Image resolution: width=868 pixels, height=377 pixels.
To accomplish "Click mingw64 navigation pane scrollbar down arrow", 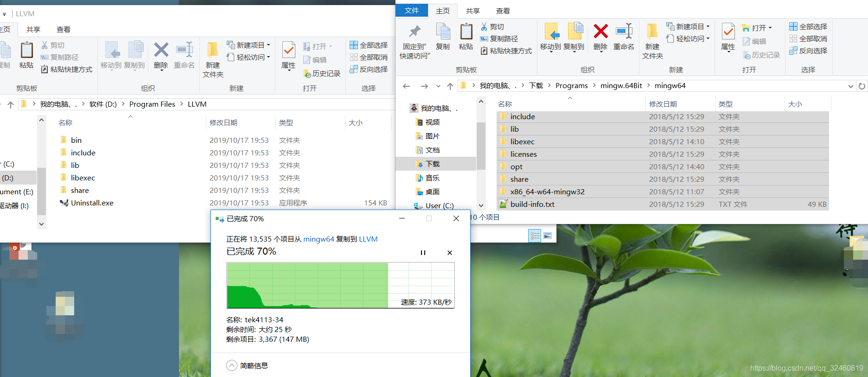I will [x=481, y=205].
